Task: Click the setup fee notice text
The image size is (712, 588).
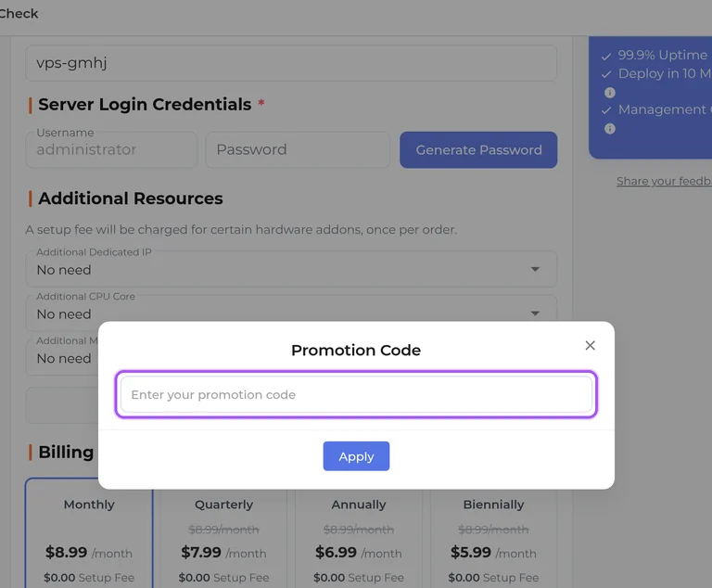Action: [241, 229]
